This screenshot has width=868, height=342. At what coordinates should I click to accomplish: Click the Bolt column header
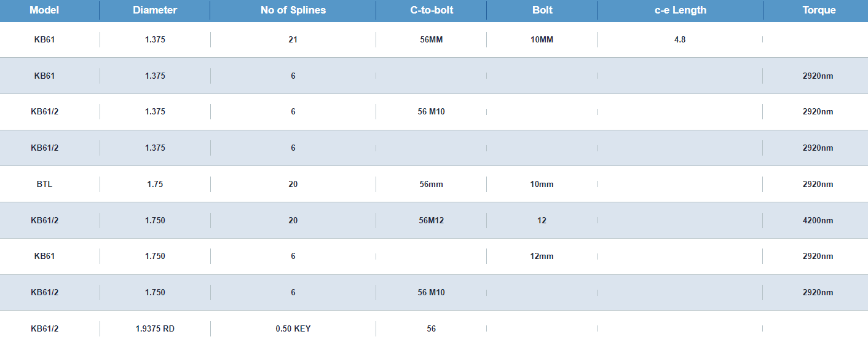point(542,10)
